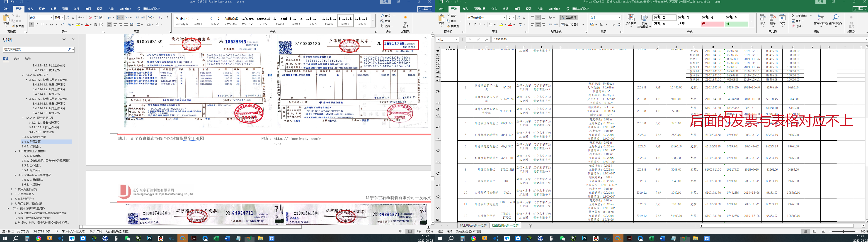Open the Windows Start menu on left taskbar
Viewport: 868px width, 242px height.
click(5, 238)
